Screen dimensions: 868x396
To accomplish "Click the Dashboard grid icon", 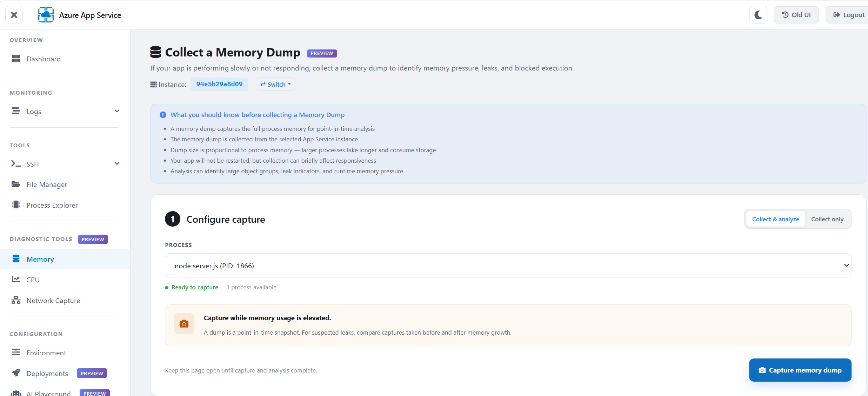I will coord(16,59).
